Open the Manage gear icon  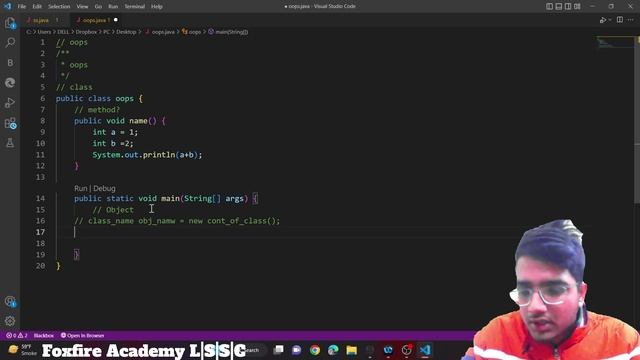coord(10,321)
